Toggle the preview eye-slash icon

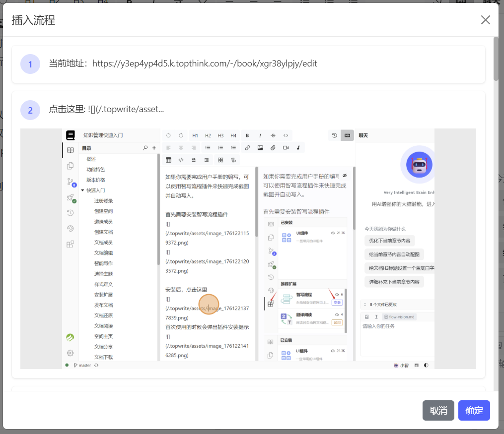pos(345,176)
